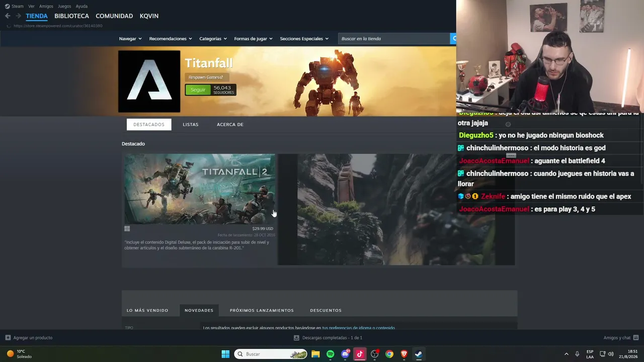644x362 pixels.
Task: Click the Titanfall curator title text
Action: coord(209,63)
